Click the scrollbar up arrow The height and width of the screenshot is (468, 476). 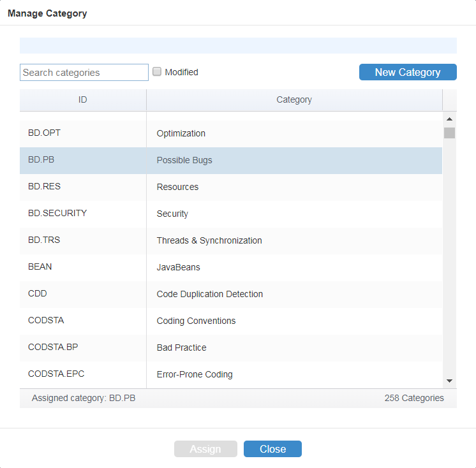point(449,119)
